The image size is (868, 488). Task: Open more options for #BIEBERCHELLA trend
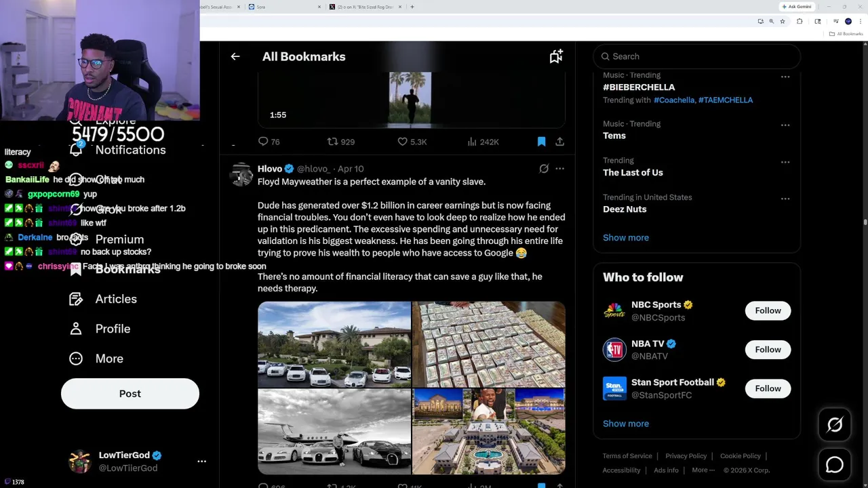[785, 77]
